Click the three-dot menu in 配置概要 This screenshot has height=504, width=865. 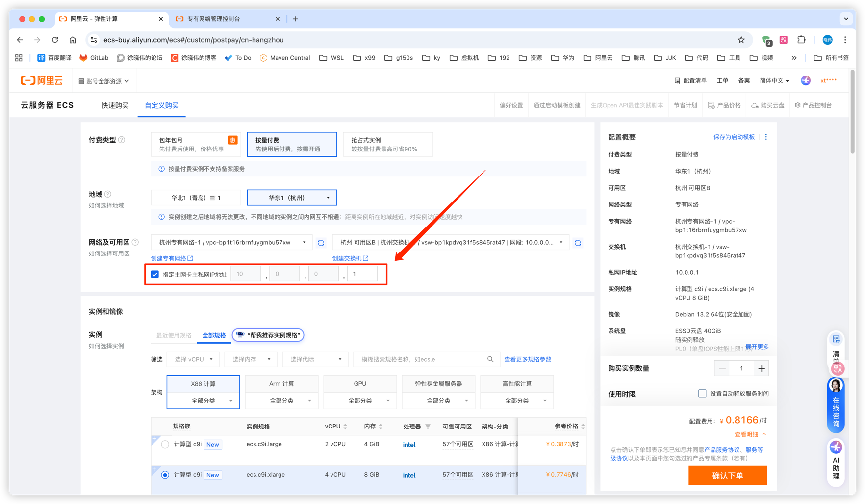point(766,137)
